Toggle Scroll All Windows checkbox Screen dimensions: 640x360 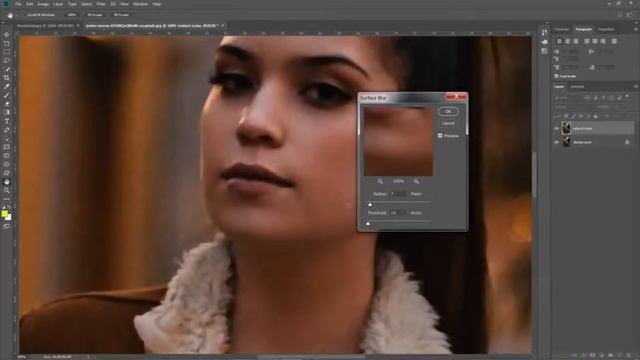pos(24,15)
